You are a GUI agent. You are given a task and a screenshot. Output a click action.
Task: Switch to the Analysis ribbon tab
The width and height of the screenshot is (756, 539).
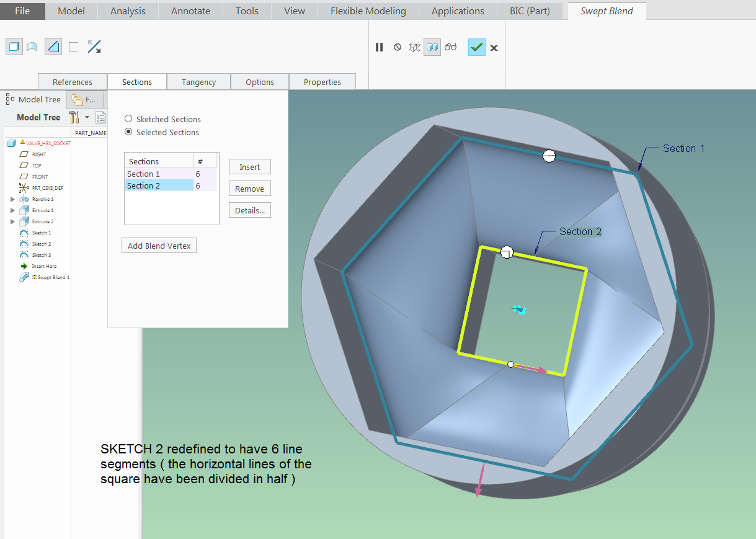click(127, 11)
